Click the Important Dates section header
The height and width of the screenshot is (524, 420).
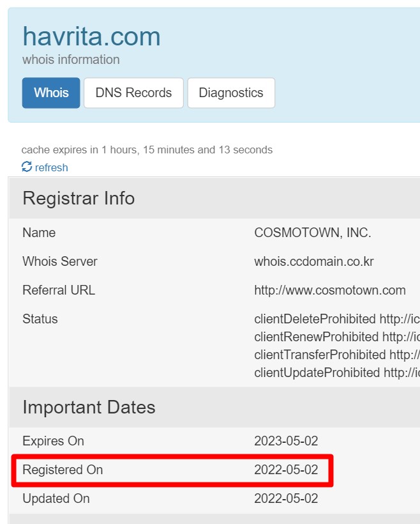[x=89, y=408]
